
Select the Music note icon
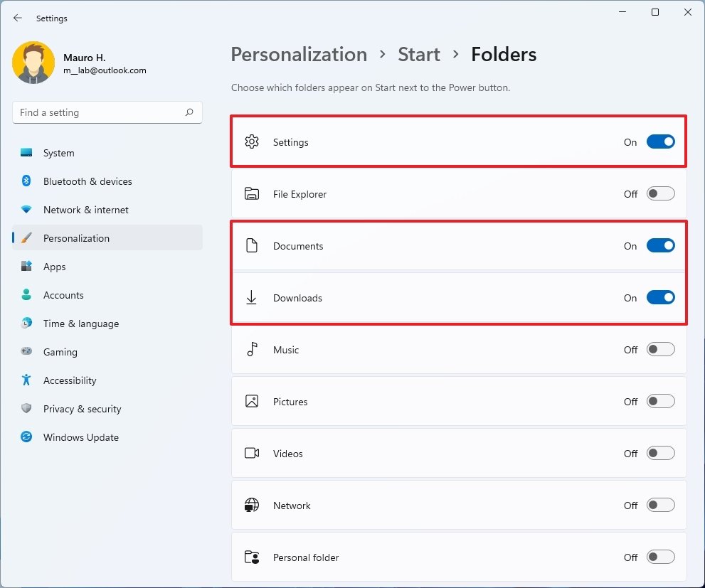(251, 349)
